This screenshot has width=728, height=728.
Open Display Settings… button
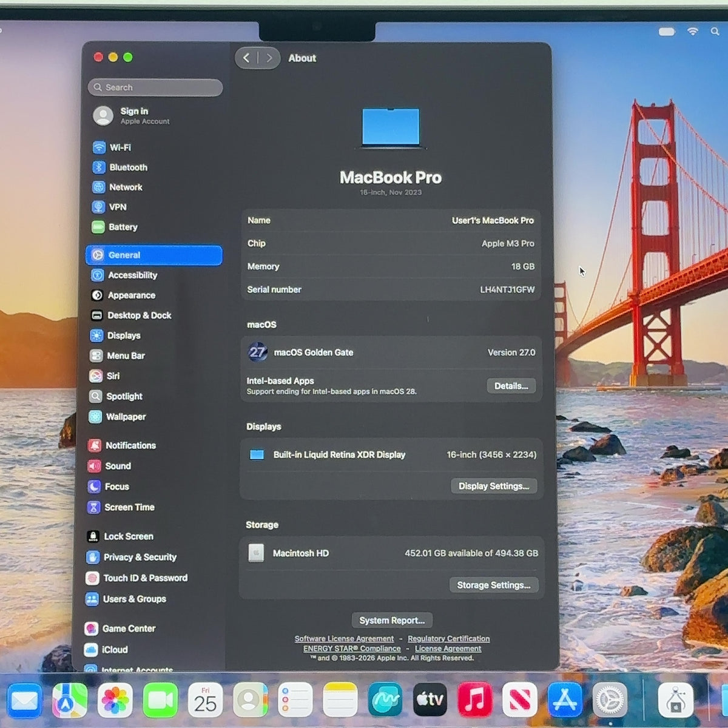tap(494, 486)
